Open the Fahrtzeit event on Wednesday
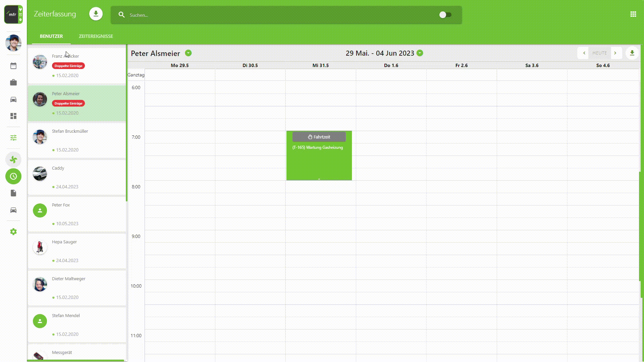 coord(319,137)
